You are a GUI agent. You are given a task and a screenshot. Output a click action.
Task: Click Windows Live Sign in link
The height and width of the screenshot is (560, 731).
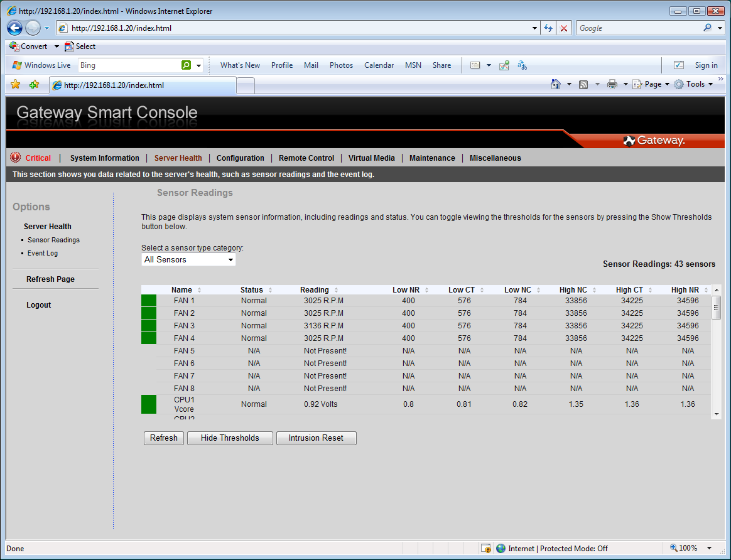[x=707, y=65]
